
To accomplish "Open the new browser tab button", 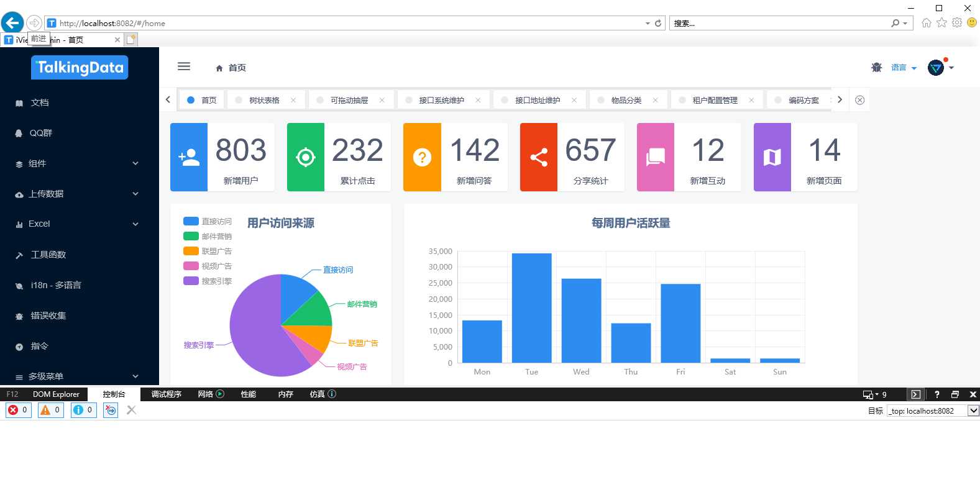I will pos(131,39).
